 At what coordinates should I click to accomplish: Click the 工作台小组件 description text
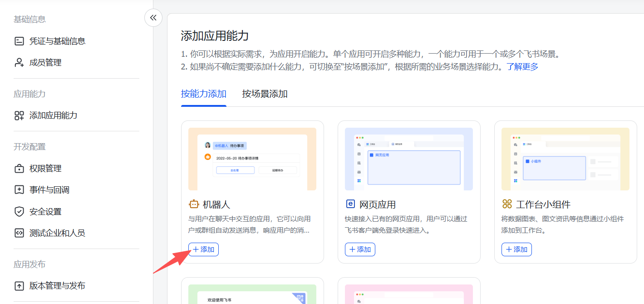pos(563,224)
